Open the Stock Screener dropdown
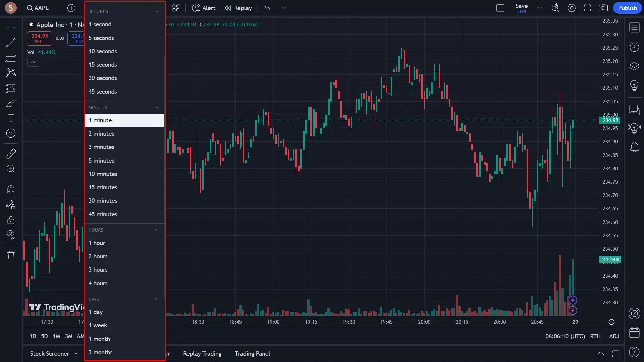Viewport: 644px width, 362px height. 54,354
